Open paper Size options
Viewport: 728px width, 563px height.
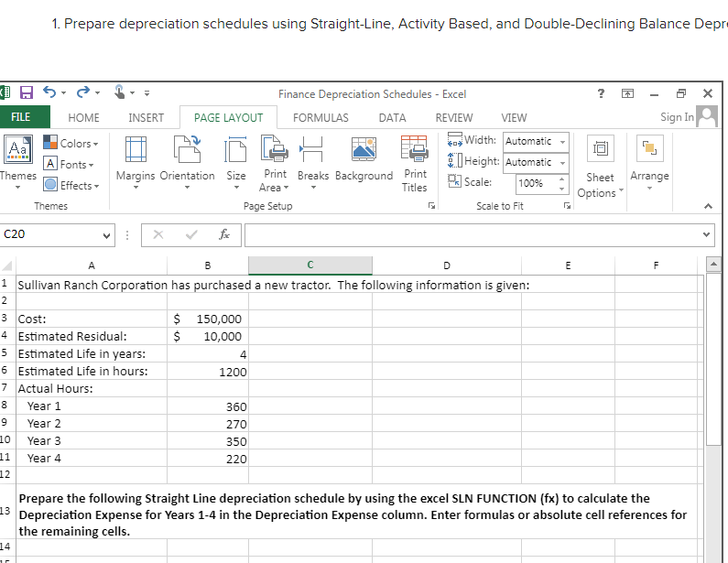click(x=236, y=163)
